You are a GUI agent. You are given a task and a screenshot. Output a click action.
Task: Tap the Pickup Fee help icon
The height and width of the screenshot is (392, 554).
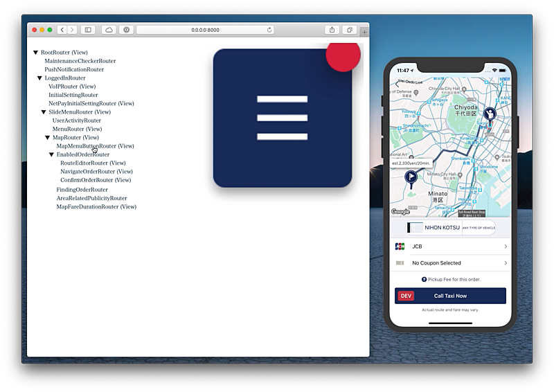point(424,279)
